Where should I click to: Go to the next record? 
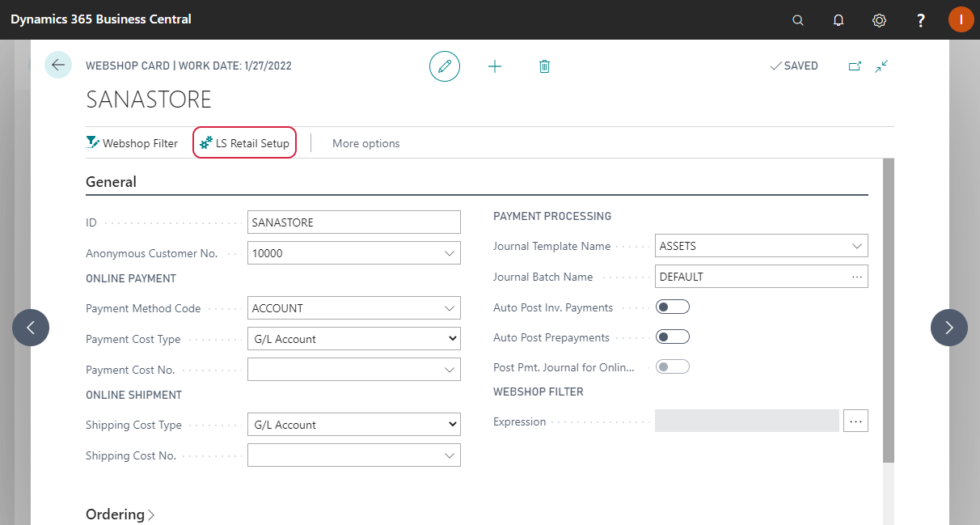pyautogui.click(x=949, y=328)
